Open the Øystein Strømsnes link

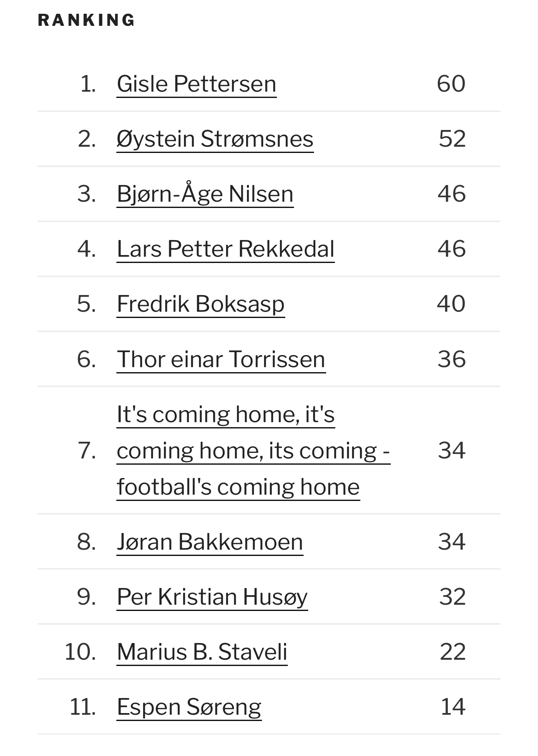click(x=215, y=139)
